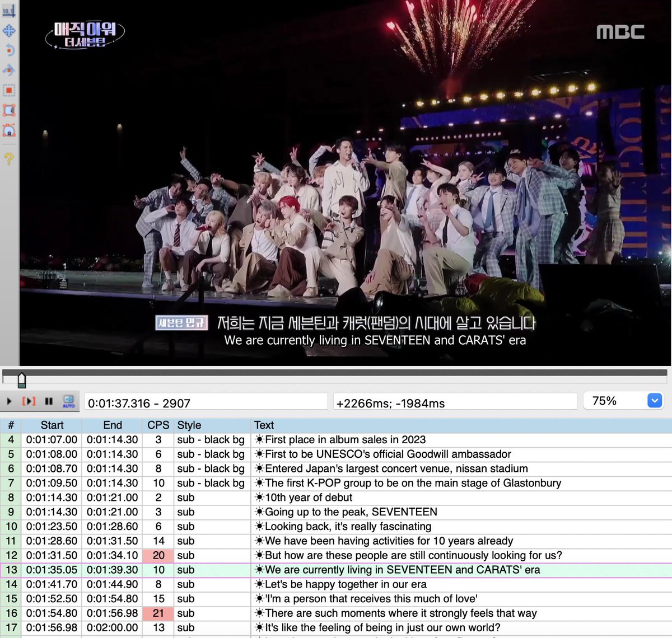This screenshot has width=672, height=638.
Task: Click the red CPS 21 cell
Action: tap(158, 614)
